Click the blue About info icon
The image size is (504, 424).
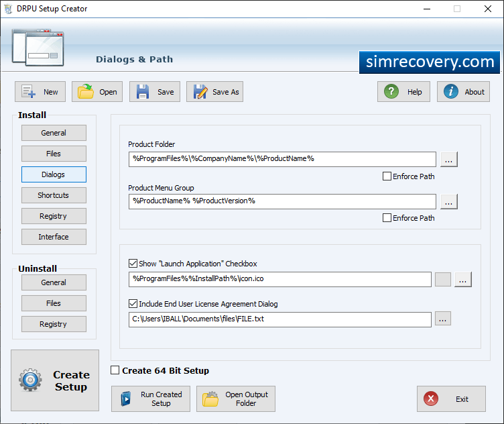[451, 92]
